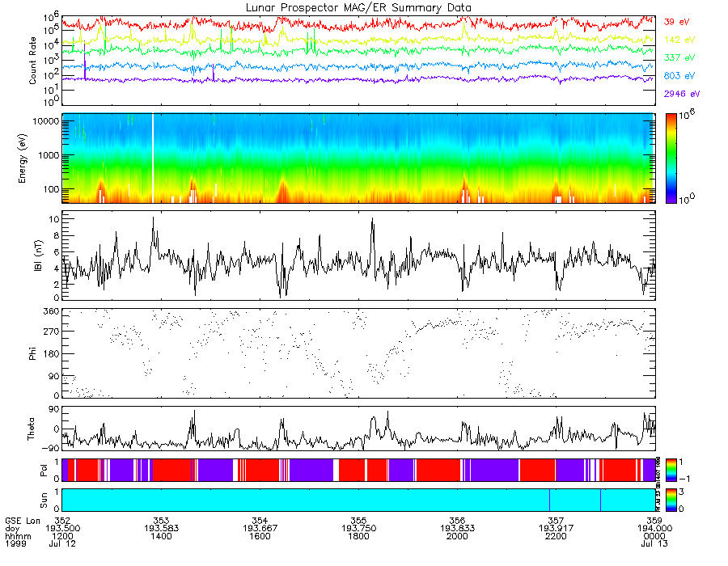Click the '193.917' doy tick label

pos(556,529)
